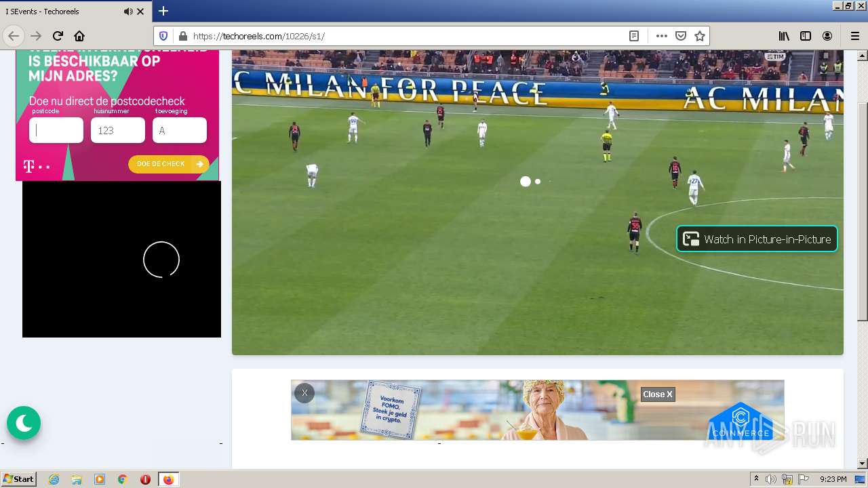Mute the SEvents - Techoreels tab audio
Image resolution: width=868 pixels, height=488 pixels.
point(128,12)
